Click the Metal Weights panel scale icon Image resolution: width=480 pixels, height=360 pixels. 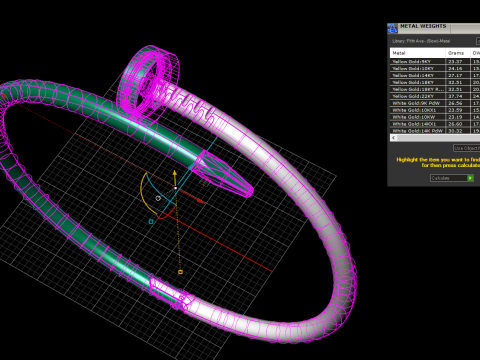(392, 28)
